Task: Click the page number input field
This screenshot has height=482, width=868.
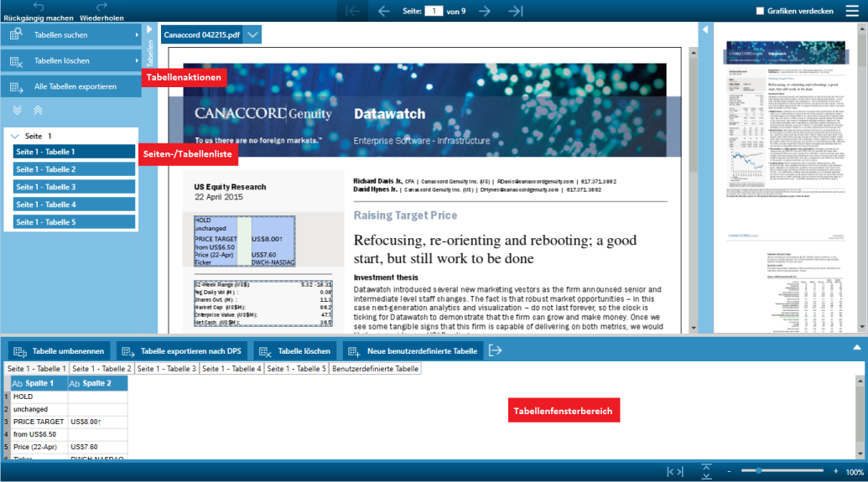Action: [x=434, y=11]
